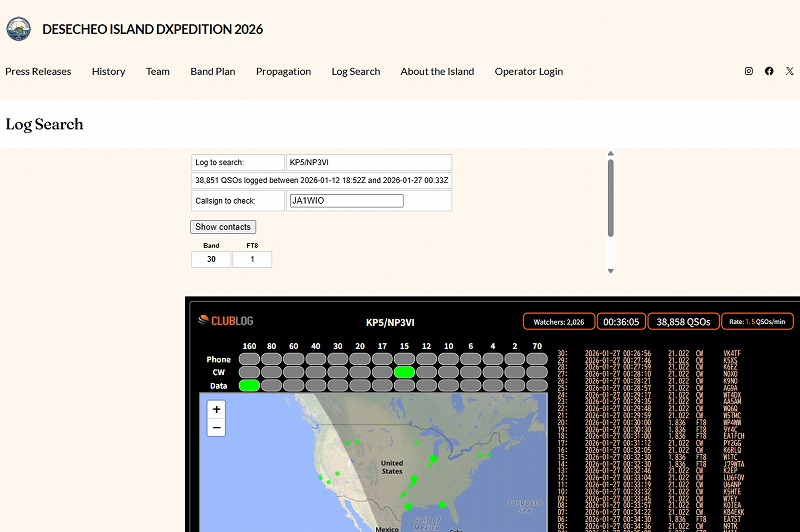This screenshot has width=800, height=532.
Task: Click the Desecheo Island expedition logo
Action: click(x=18, y=29)
